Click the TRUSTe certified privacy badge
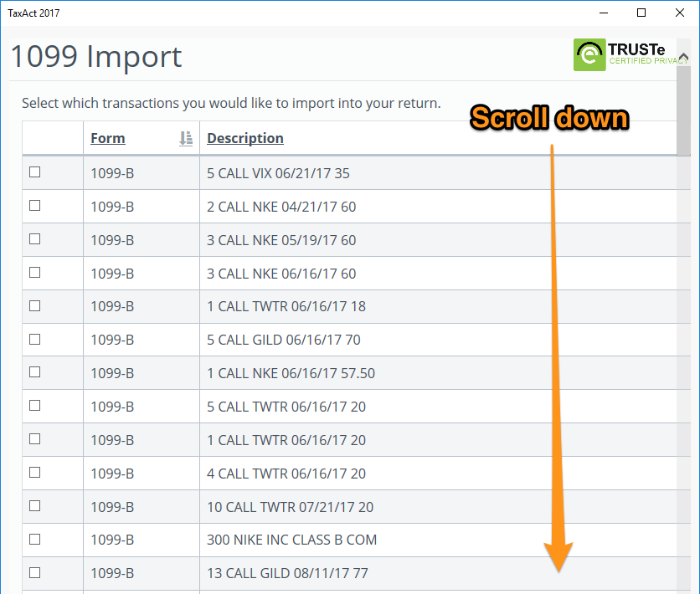Viewport: 700px width, 594px height. point(628,54)
